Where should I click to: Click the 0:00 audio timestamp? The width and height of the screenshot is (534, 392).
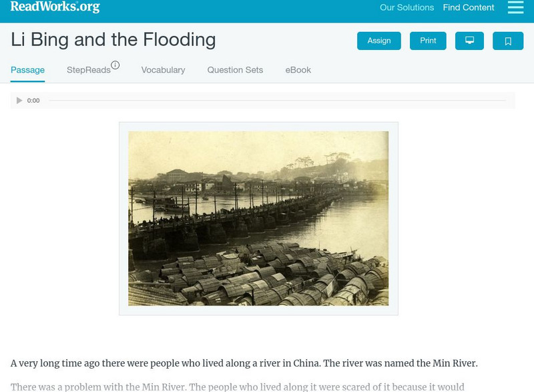tap(33, 101)
